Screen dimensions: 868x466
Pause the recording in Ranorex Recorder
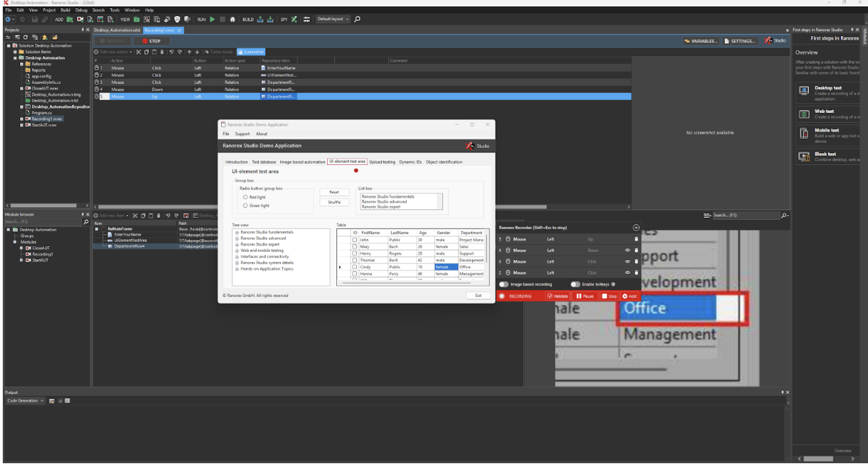[585, 296]
